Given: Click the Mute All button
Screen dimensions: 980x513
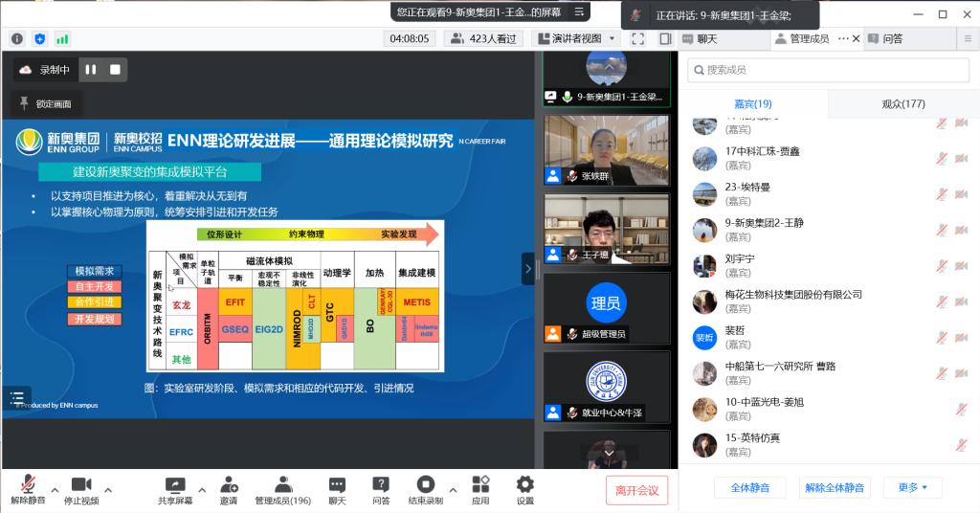Looking at the screenshot, I should 749,487.
